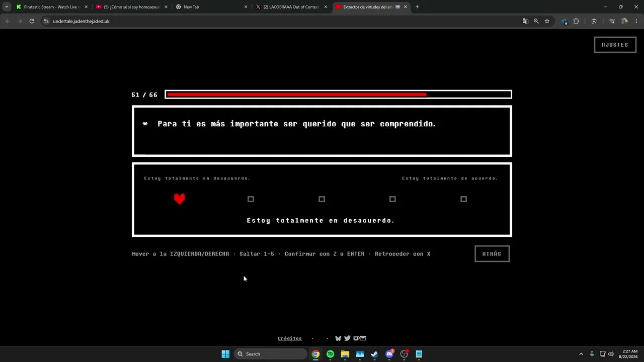The width and height of the screenshot is (644, 362).
Task: Click the Google Translate icon in address bar
Action: (x=525, y=21)
